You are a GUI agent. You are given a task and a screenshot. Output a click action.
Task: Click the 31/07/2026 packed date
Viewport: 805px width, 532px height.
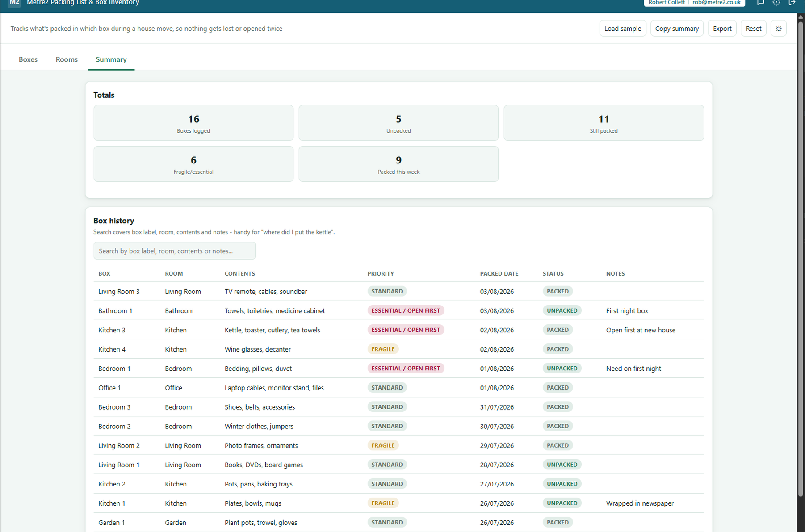pyautogui.click(x=497, y=407)
